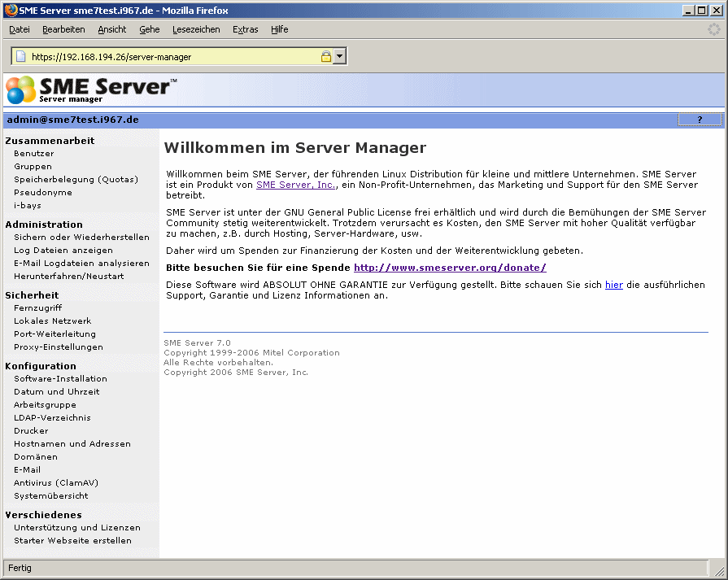Open Port-Weiterleitung settings
Viewport: 728px width, 580px height.
coord(54,334)
